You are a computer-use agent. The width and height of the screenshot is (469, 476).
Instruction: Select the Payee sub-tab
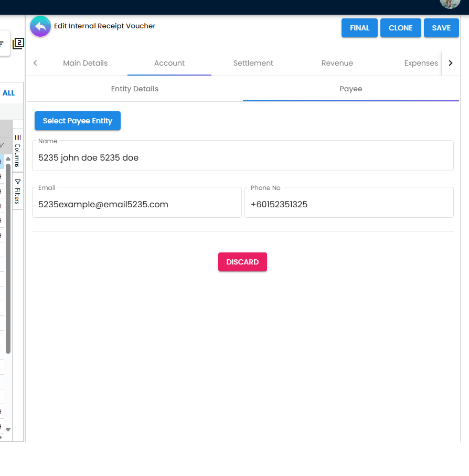(350, 89)
